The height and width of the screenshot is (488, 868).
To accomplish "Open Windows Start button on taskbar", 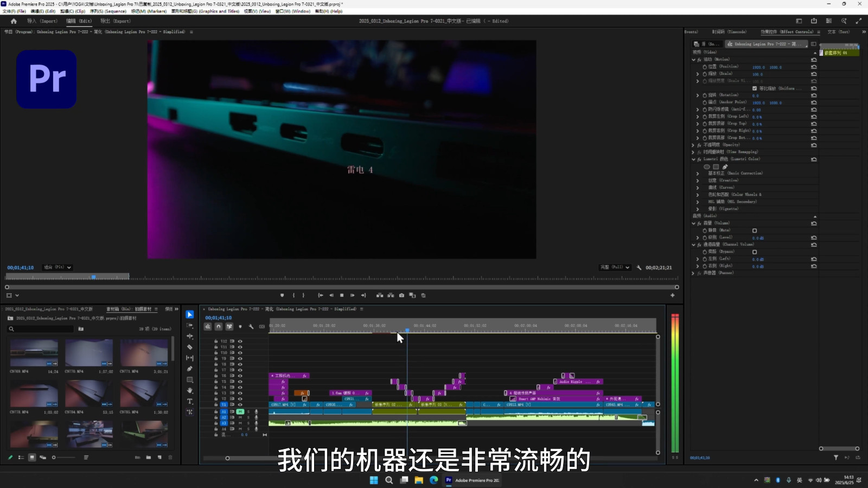I will [x=374, y=480].
